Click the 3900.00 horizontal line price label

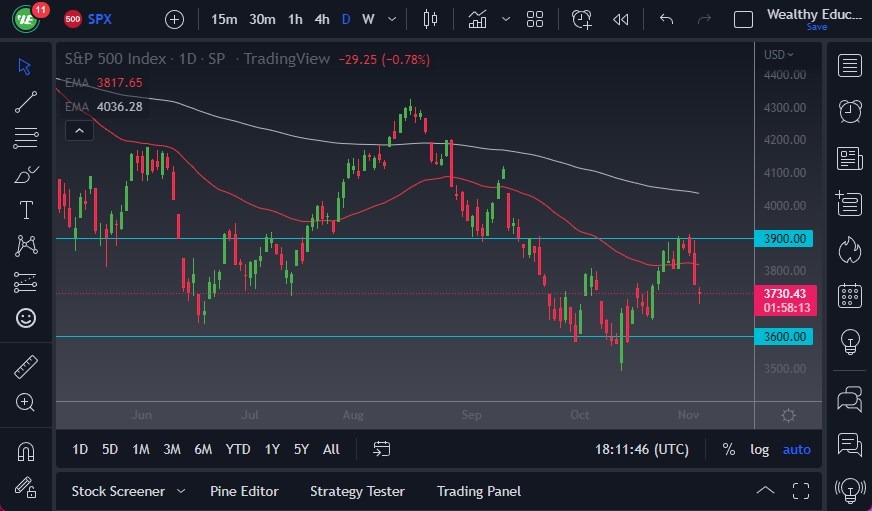coord(787,239)
